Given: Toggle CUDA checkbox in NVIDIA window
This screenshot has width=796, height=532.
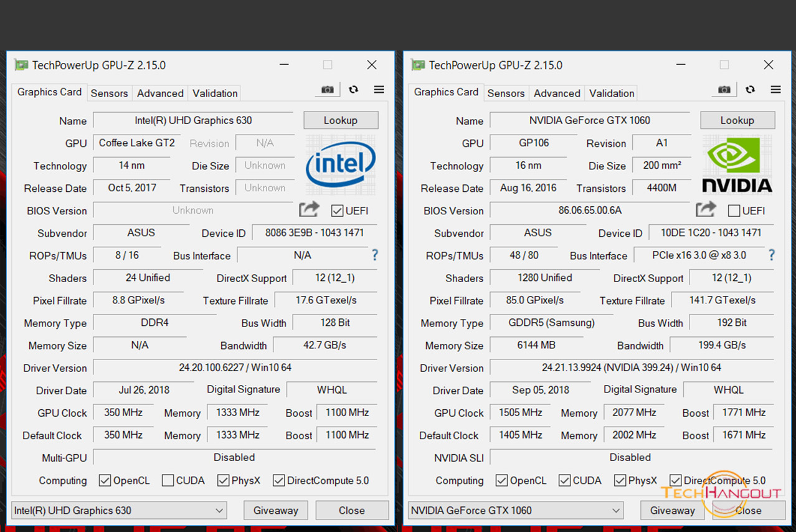Looking at the screenshot, I should click(x=564, y=480).
